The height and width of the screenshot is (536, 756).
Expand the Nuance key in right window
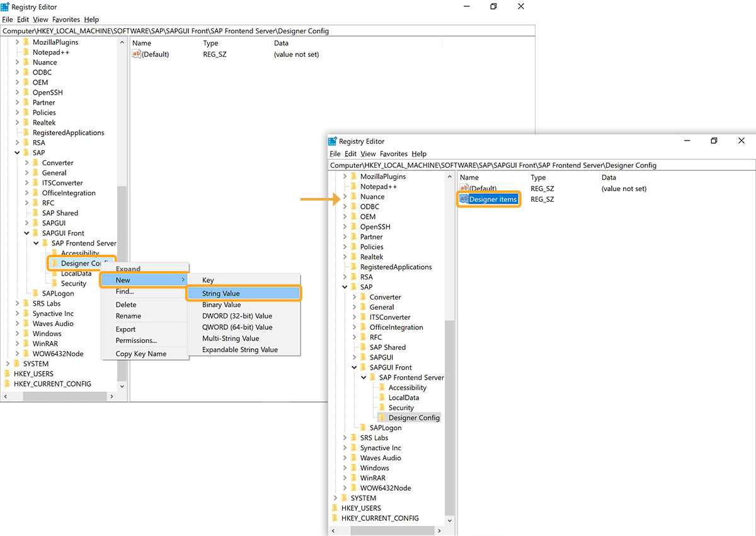click(x=345, y=197)
